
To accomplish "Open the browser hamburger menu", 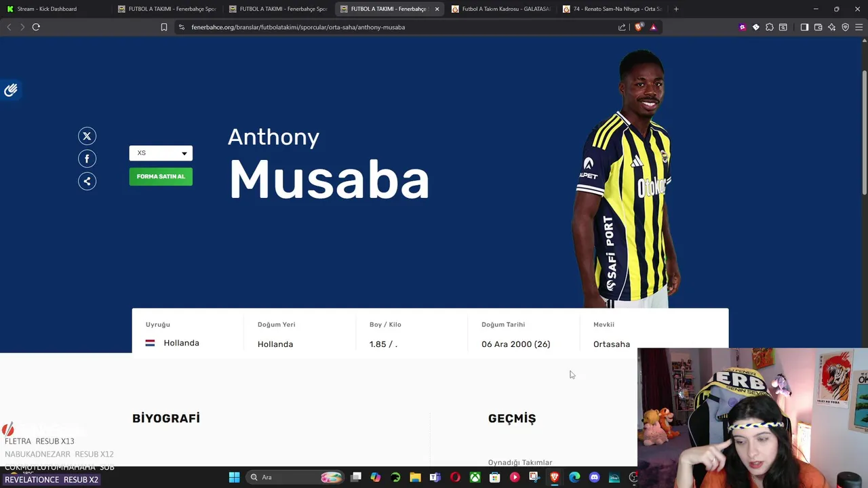I will [859, 27].
